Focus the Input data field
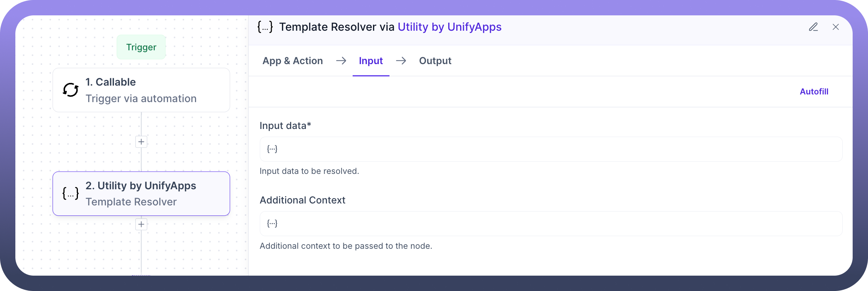This screenshot has height=291, width=868. point(551,149)
